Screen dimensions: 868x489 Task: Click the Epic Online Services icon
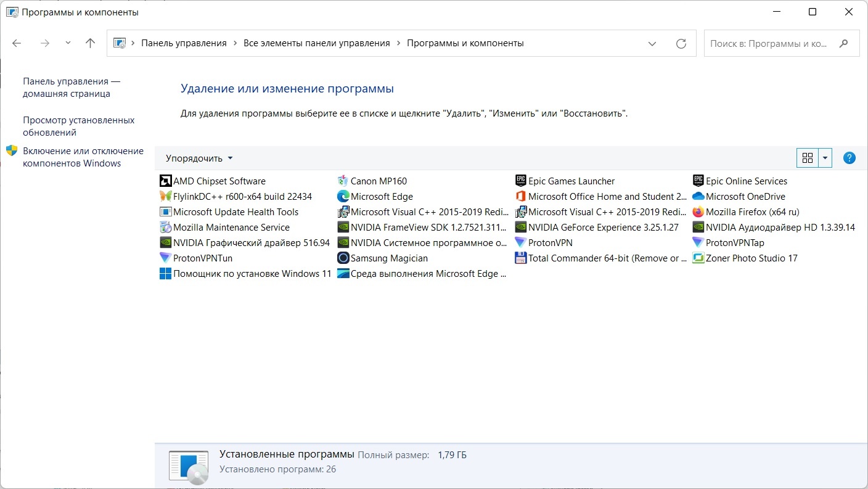click(x=698, y=181)
